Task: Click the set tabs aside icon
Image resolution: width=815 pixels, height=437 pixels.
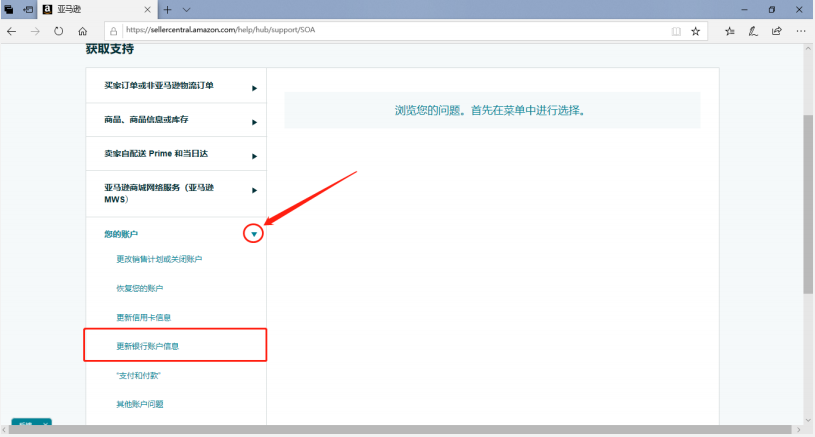Action: pyautogui.click(x=28, y=9)
